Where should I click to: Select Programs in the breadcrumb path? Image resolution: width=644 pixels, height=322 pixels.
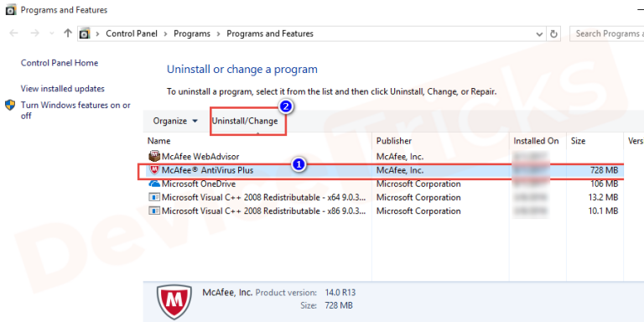192,34
